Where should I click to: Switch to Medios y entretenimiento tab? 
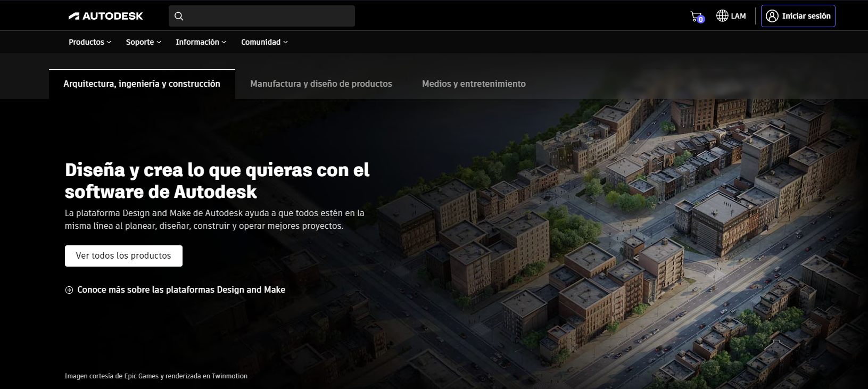pos(474,84)
